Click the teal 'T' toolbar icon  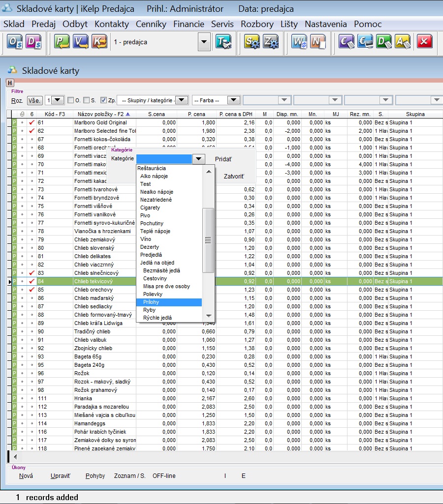pos(223,42)
